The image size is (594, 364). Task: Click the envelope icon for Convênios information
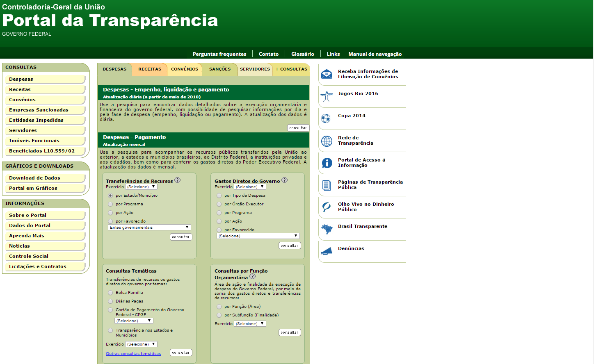(x=327, y=74)
